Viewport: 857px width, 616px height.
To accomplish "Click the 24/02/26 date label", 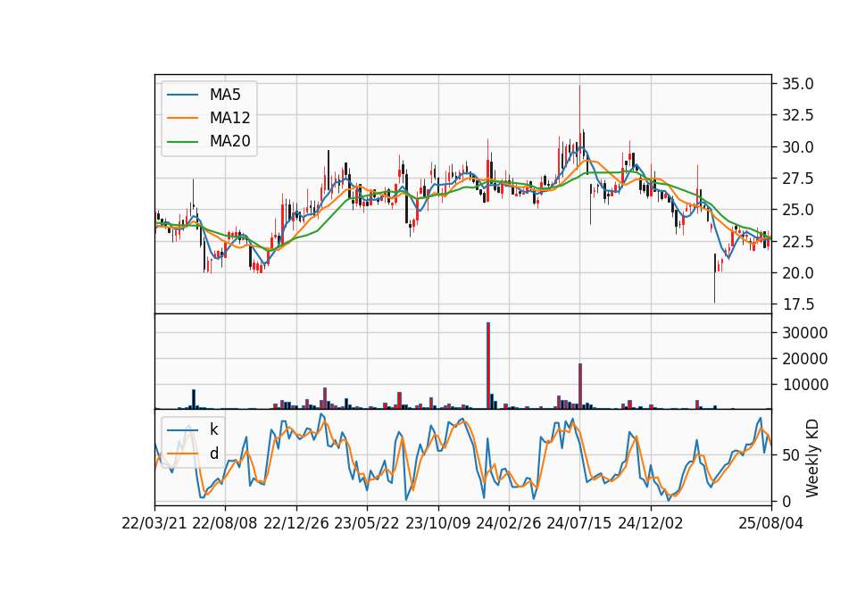I will (x=509, y=524).
